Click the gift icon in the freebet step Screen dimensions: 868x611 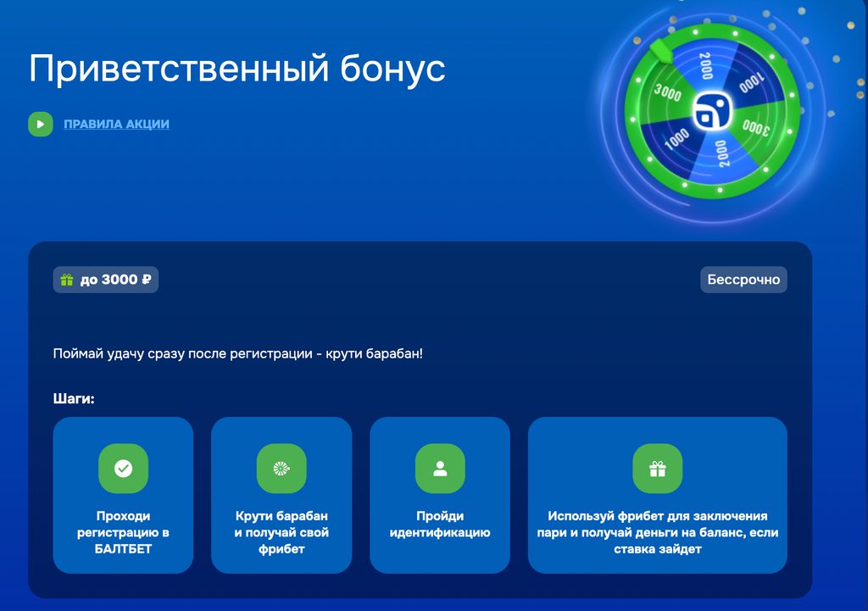[658, 469]
